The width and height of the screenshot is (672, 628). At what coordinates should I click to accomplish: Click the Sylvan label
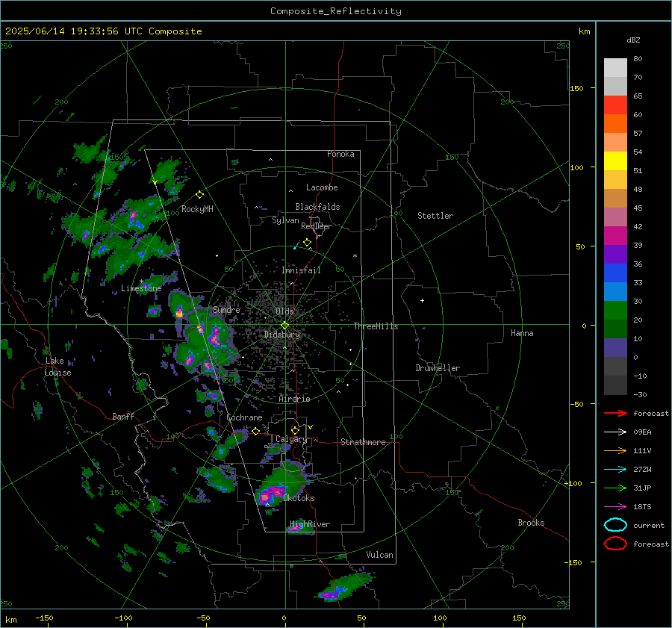(285, 220)
